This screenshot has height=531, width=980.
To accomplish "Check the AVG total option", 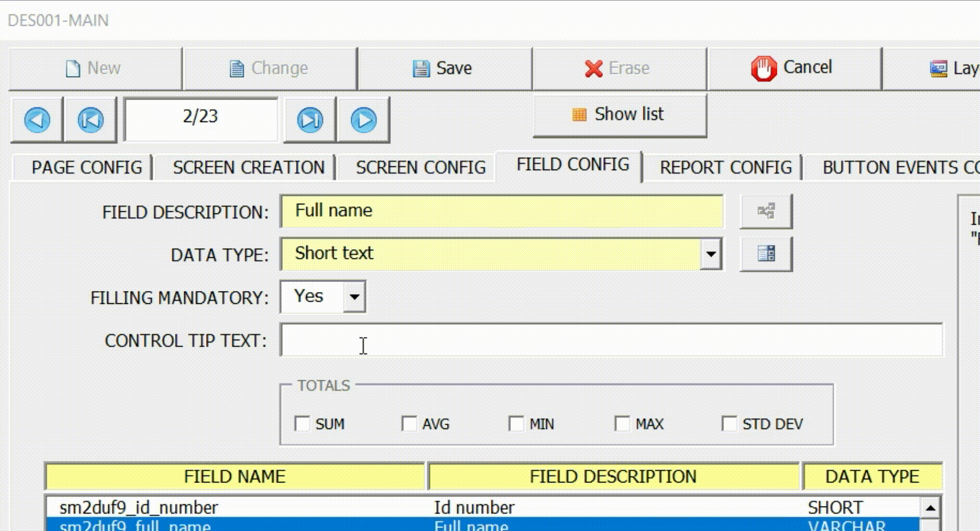I will [x=409, y=424].
